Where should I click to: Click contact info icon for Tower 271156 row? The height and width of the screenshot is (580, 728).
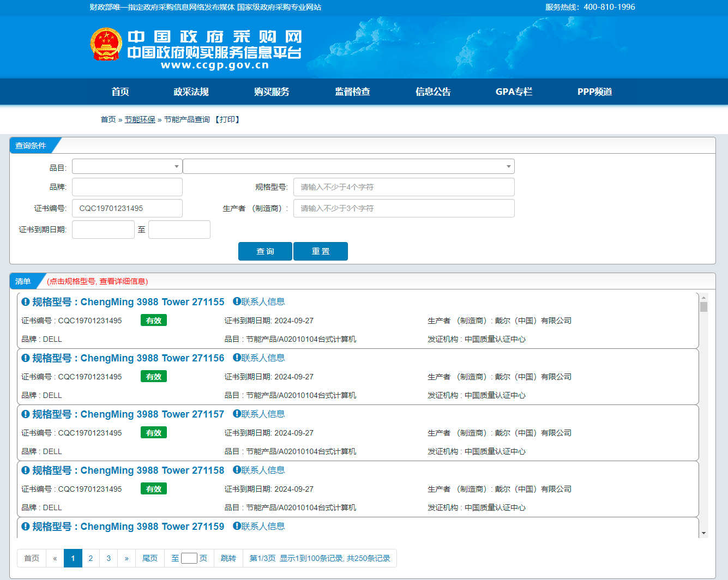pos(237,358)
